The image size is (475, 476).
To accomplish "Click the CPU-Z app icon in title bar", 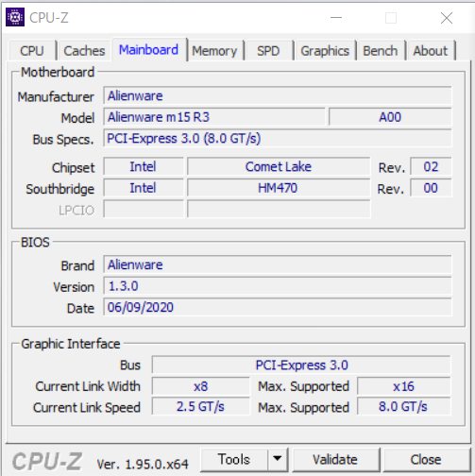I will click(15, 17).
